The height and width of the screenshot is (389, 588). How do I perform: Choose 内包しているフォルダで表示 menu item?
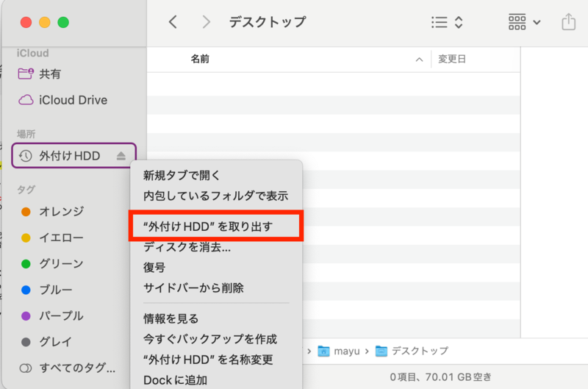[216, 196]
